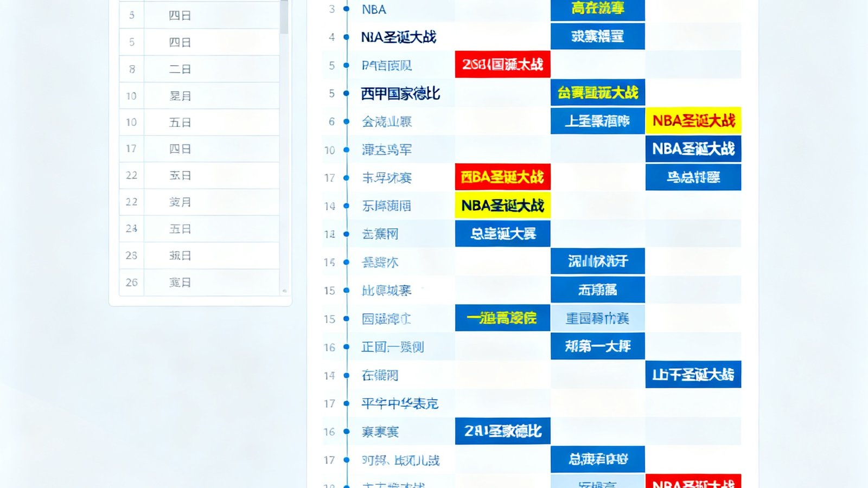
Task: Click timeline dot beside NIA圣诞大战
Action: pos(346,37)
